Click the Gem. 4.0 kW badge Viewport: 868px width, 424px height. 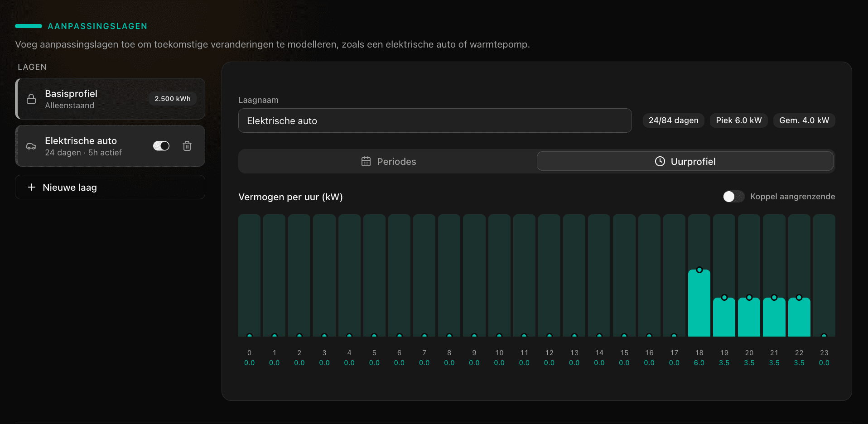tap(804, 120)
